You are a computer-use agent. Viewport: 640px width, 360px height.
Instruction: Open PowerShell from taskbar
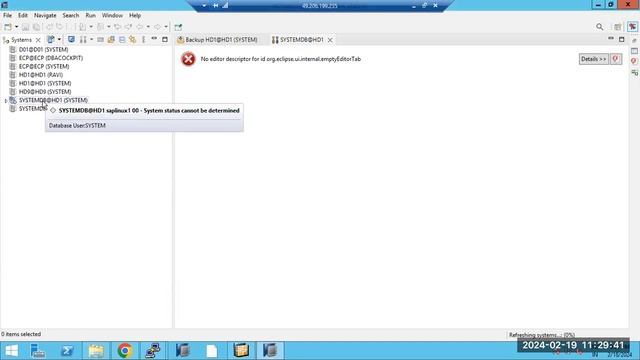tap(67, 351)
